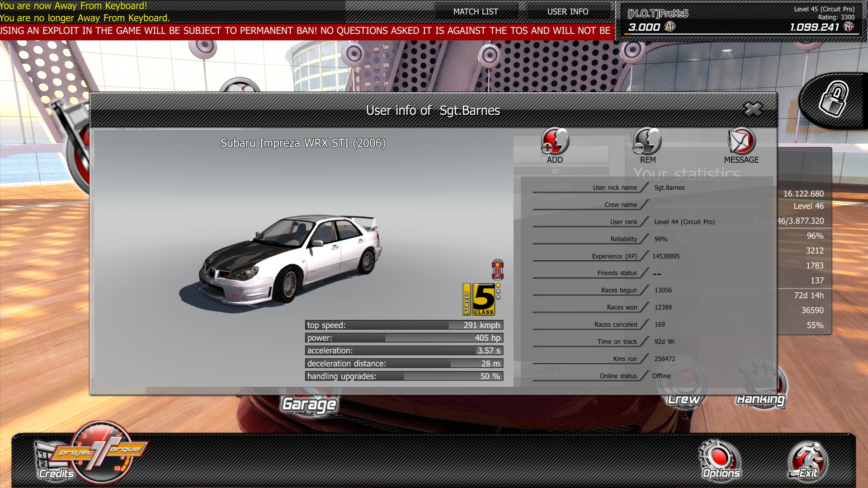Click the 3212 statistic behind dialog
The width and height of the screenshot is (868, 488).
click(815, 251)
